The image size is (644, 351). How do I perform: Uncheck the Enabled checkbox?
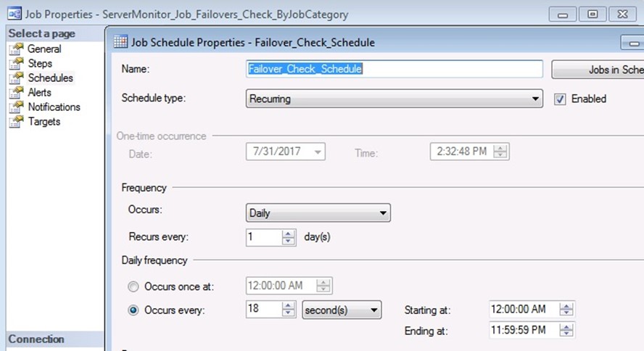point(559,99)
